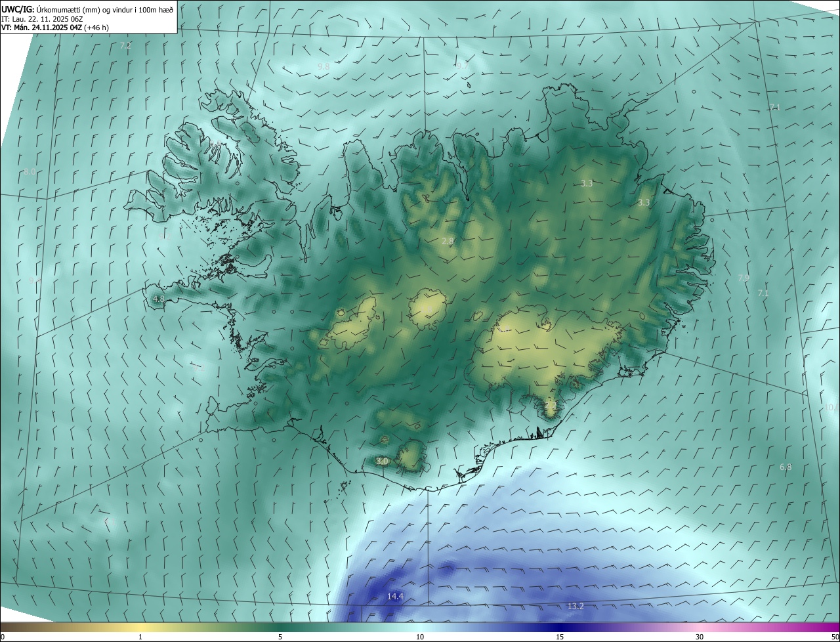Click the 2.8 value label

click(448, 242)
